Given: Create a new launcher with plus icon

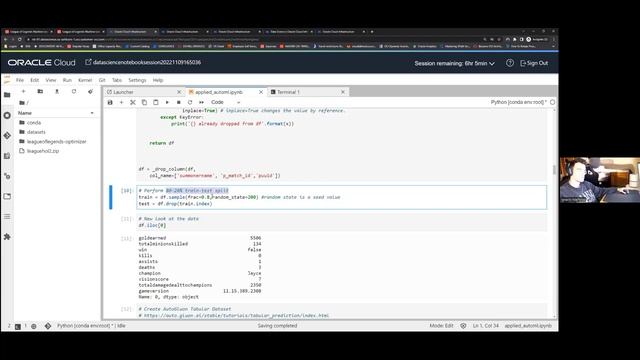Looking at the screenshot, I should point(23,91).
